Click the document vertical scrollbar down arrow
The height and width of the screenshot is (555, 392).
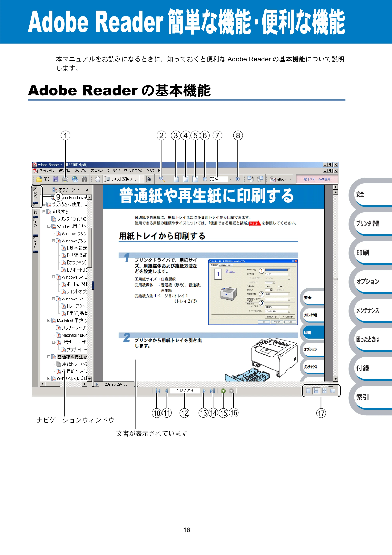click(x=335, y=379)
